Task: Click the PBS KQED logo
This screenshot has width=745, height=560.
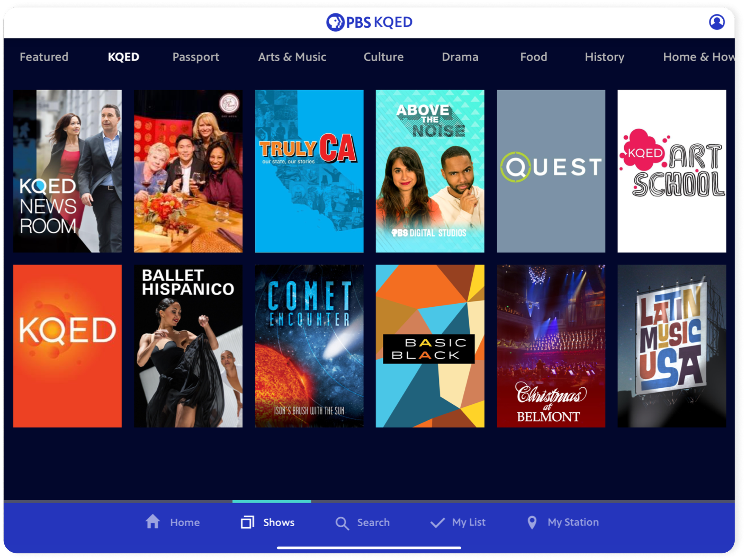Action: (369, 22)
